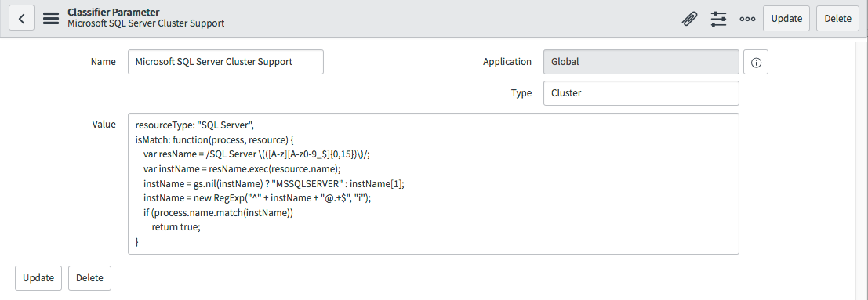868x300 pixels.
Task: Click the Application field label
Action: (507, 61)
